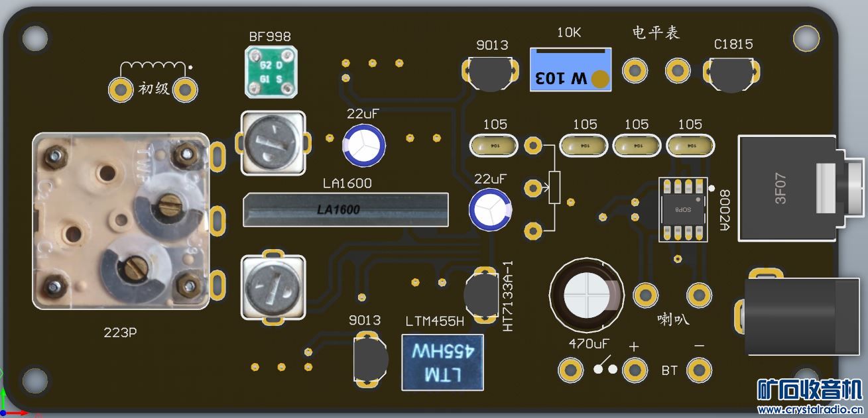Click the 10K label text
The width and height of the screenshot is (868, 418).
click(570, 33)
